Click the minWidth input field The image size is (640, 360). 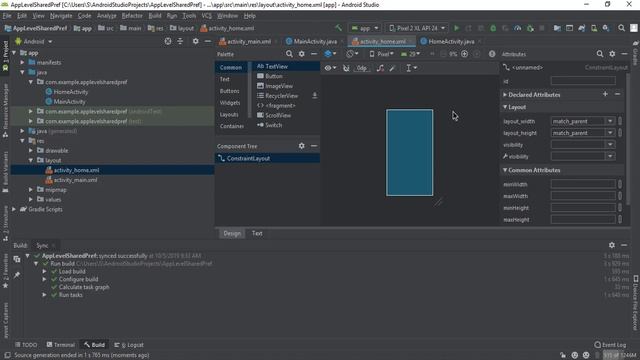coord(583,184)
